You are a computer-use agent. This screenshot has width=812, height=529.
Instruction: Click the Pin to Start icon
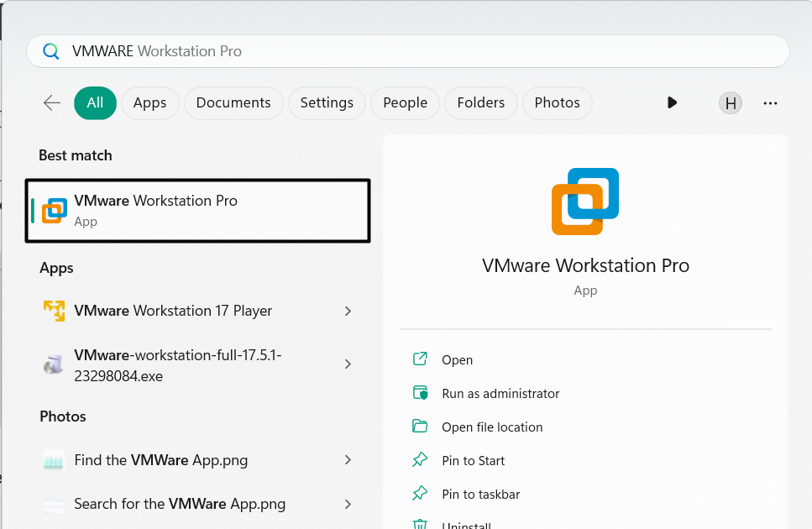point(420,460)
